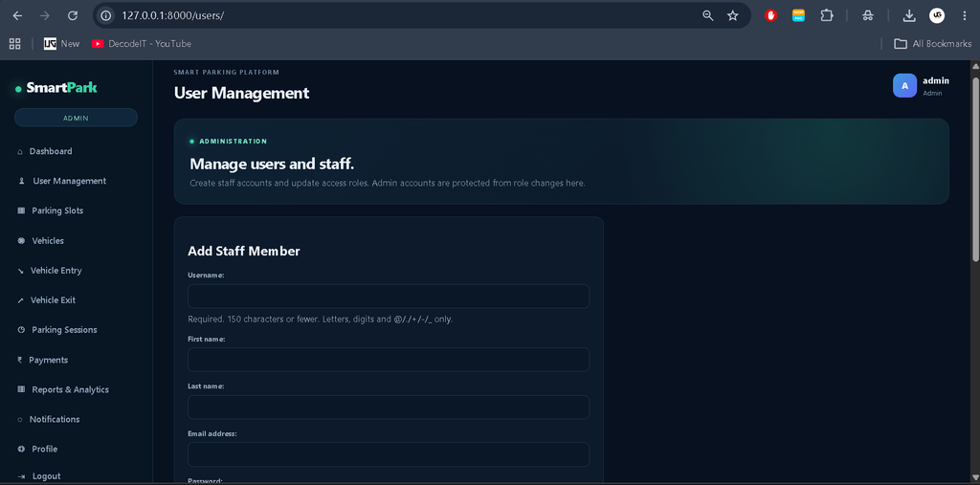The image size is (980, 485).
Task: Click the Logout arrow icon
Action: [x=21, y=476]
